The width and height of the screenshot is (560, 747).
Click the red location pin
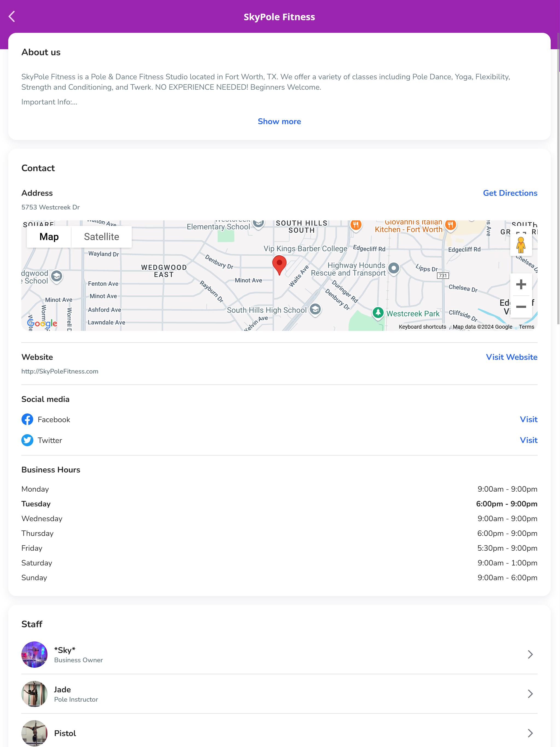279,265
